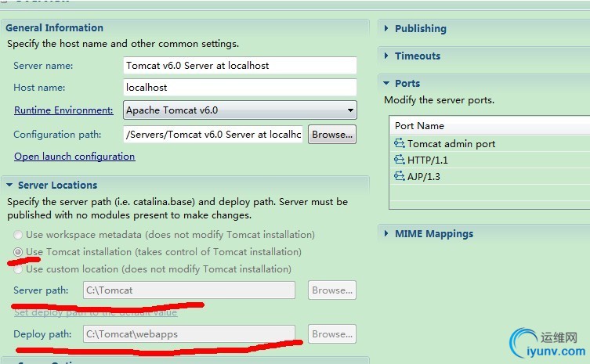This screenshot has height=364, width=590.
Task: Select Use custom location radio option
Action: click(x=18, y=269)
